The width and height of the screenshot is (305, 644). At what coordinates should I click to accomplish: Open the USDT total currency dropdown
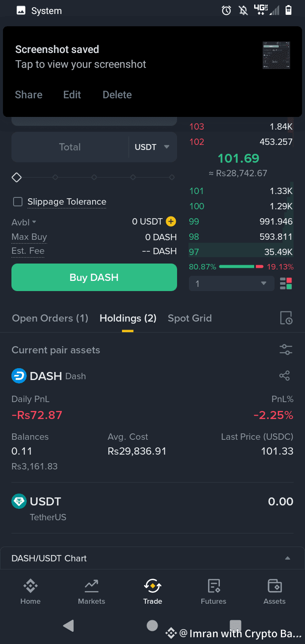coord(152,147)
